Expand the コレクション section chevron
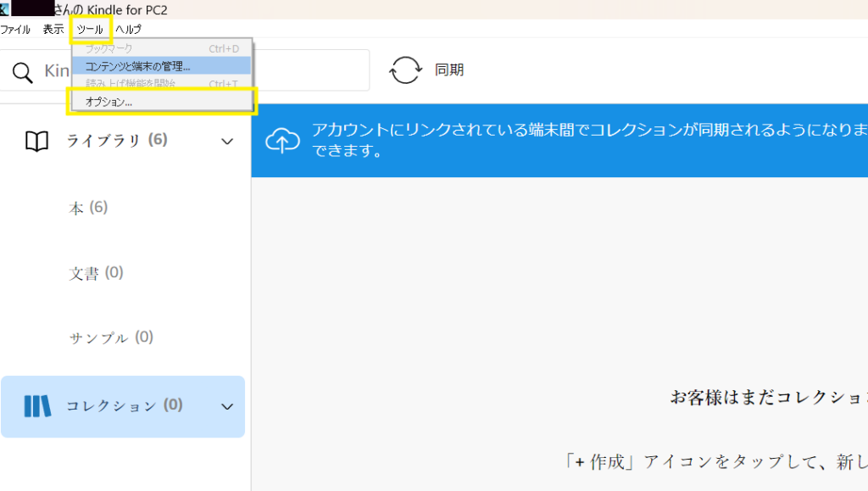The height and width of the screenshot is (491, 868). (x=227, y=407)
